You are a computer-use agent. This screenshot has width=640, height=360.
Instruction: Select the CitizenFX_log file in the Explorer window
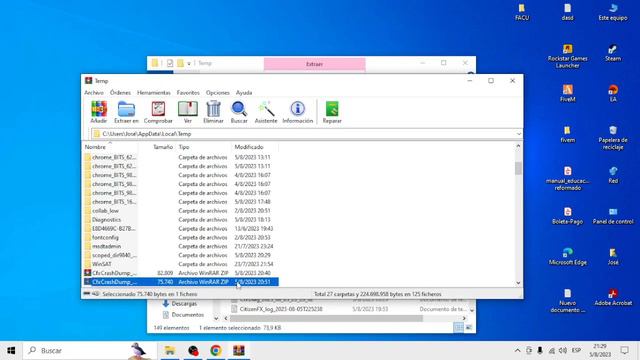point(281,309)
